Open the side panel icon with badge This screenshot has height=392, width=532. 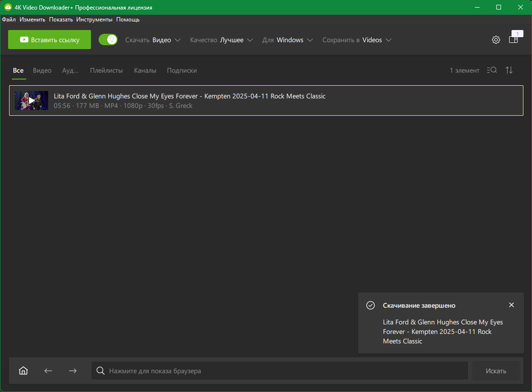513,40
